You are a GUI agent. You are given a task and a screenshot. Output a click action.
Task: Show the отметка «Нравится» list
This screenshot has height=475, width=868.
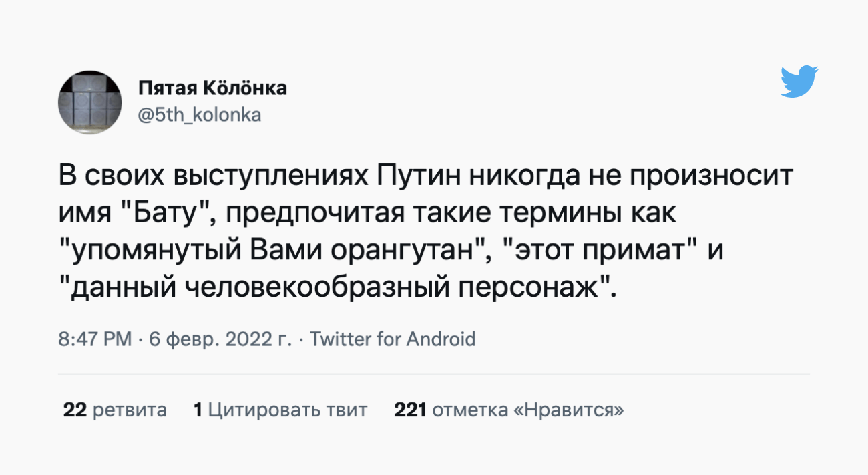(528, 410)
